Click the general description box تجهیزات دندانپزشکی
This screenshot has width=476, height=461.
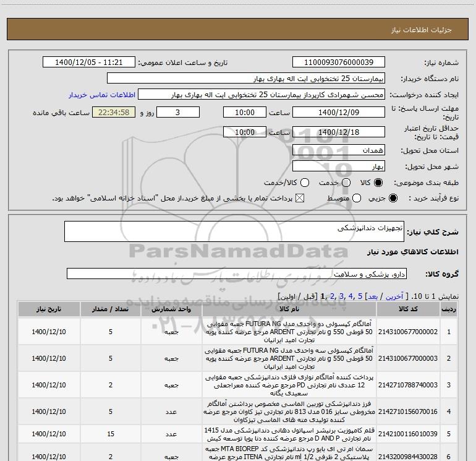click(234, 231)
